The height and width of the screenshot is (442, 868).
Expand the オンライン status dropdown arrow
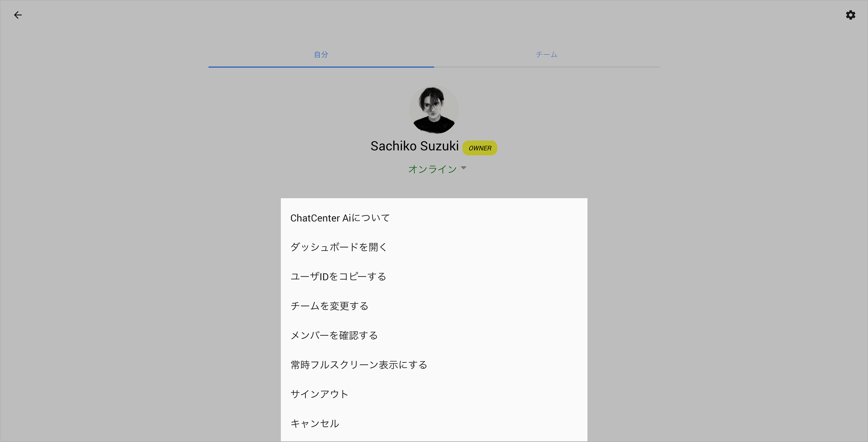point(463,168)
